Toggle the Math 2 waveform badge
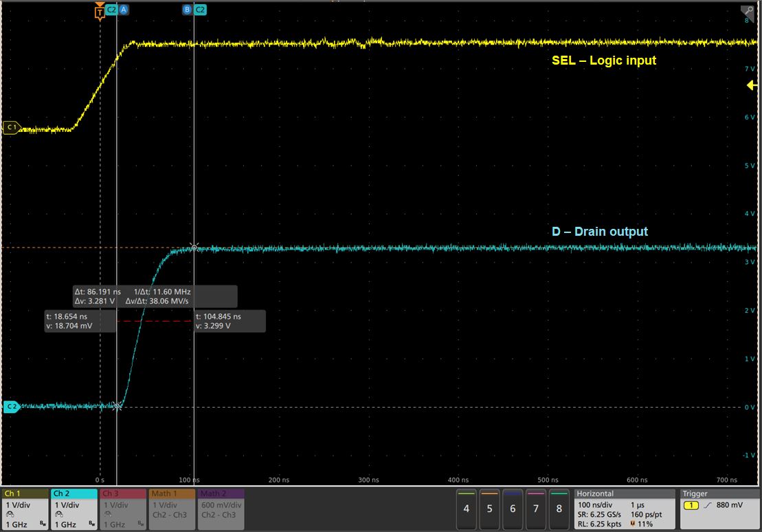This screenshot has width=762, height=532. 221,509
